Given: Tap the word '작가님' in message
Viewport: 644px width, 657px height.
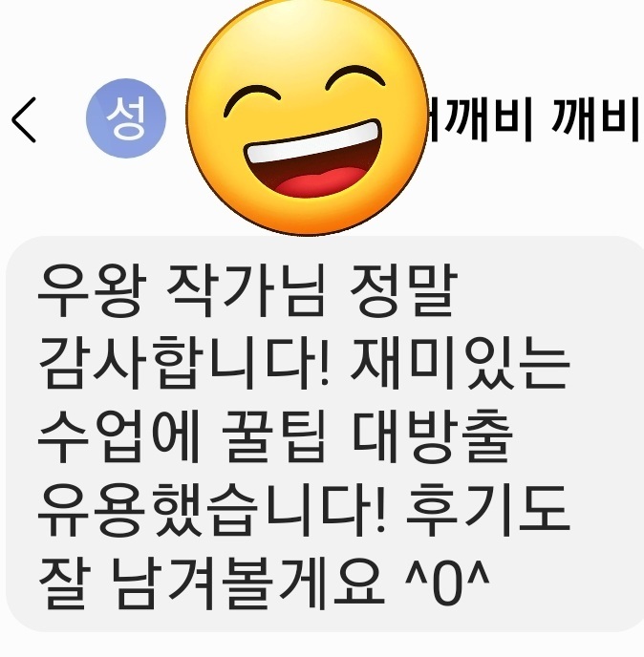Looking at the screenshot, I should point(246,290).
